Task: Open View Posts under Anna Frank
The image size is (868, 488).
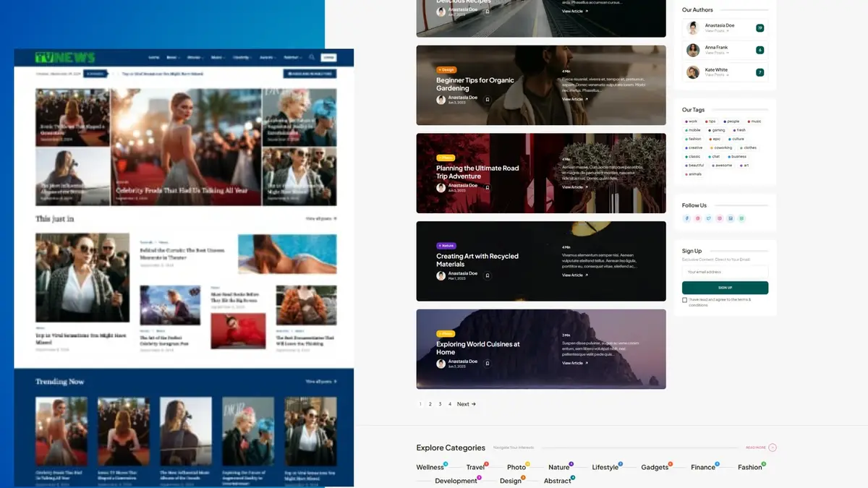Action: [x=716, y=53]
